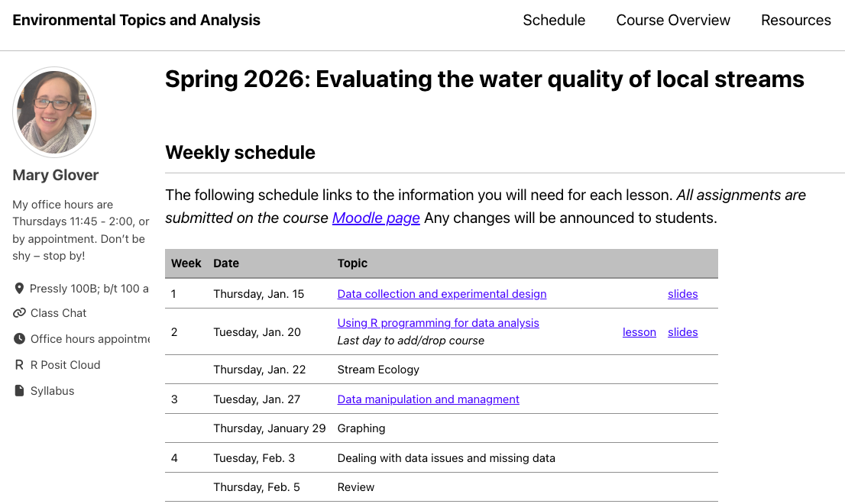
Task: Open the Data manipulation and managment link
Action: coord(428,399)
